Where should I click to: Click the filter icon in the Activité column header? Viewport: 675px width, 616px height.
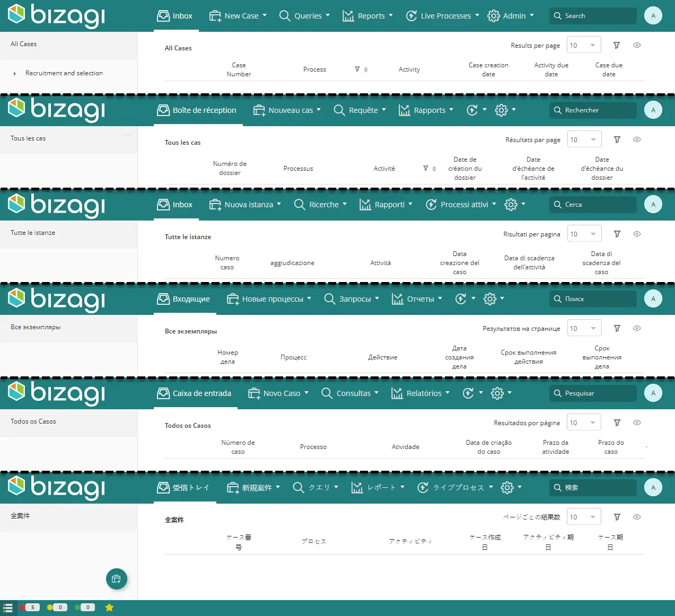coord(426,168)
